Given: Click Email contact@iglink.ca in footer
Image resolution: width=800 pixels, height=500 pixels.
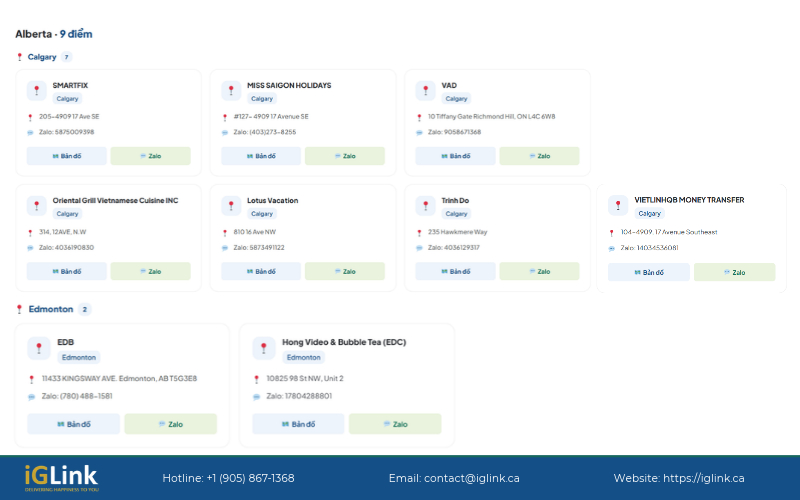Looking at the screenshot, I should coord(454,478).
